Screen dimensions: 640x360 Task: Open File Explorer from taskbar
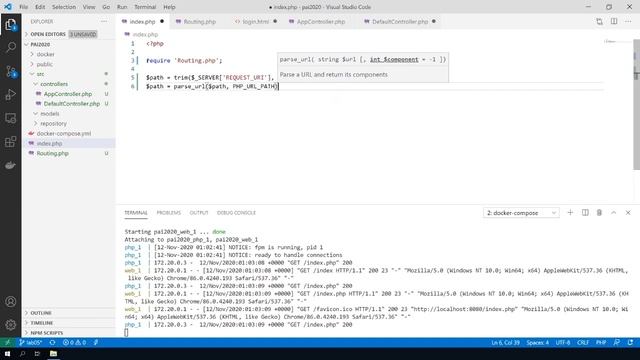click(x=53, y=353)
